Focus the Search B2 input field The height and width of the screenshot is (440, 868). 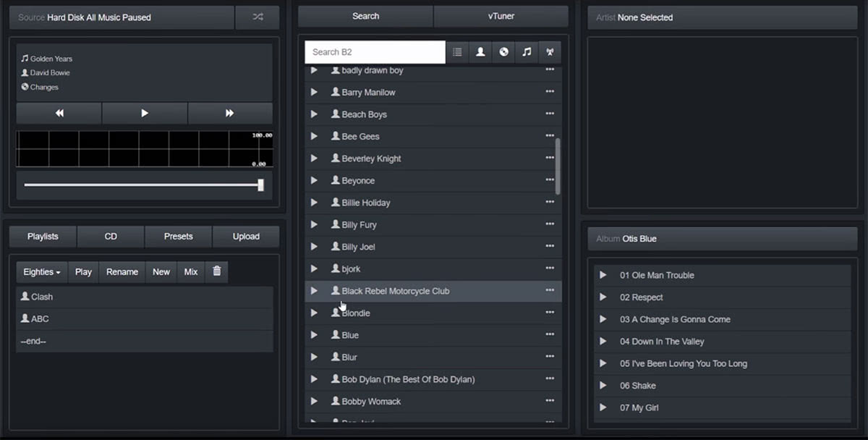coord(375,52)
